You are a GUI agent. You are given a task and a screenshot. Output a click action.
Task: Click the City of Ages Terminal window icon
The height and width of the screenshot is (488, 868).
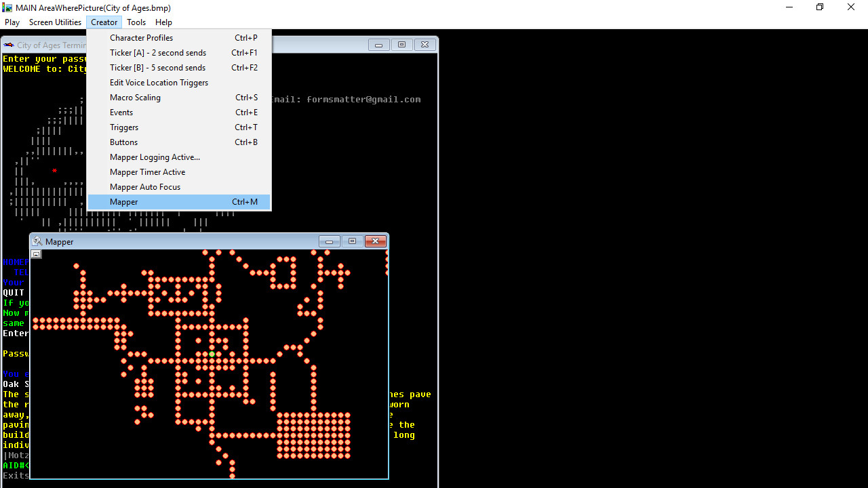[x=8, y=45]
